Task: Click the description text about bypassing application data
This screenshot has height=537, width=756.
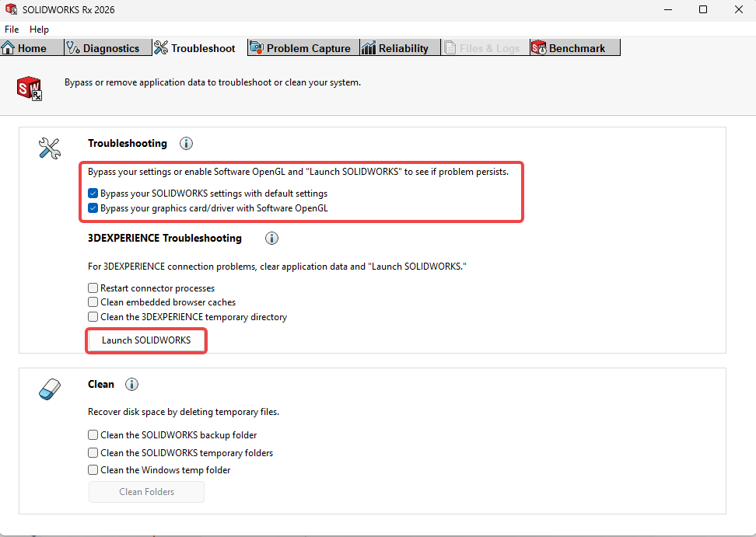Action: (212, 82)
